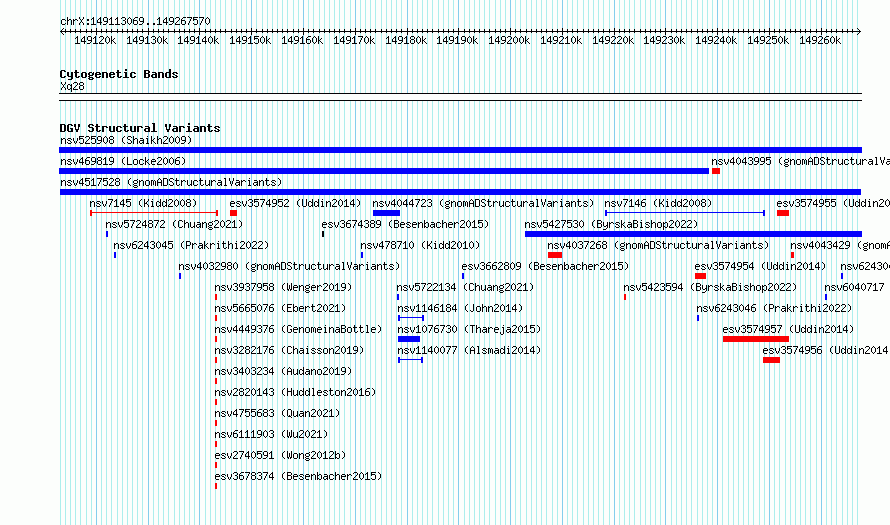Click the blue bar under nsv469819

384,171
